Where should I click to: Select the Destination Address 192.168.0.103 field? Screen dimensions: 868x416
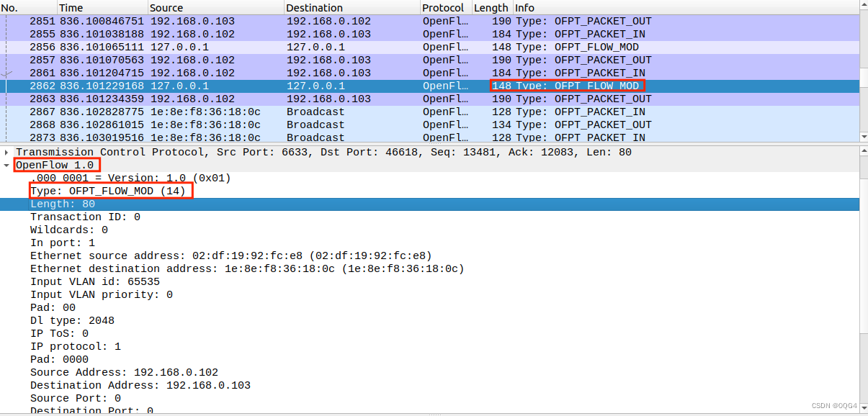point(130,385)
